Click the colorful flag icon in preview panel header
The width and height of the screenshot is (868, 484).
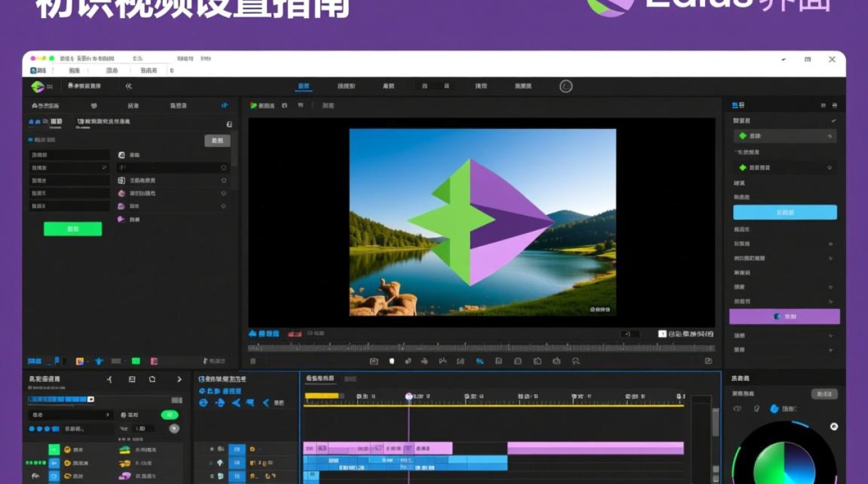click(x=254, y=105)
